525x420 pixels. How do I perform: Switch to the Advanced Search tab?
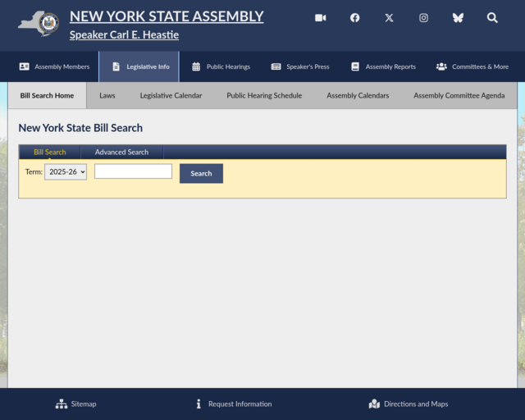coord(121,152)
